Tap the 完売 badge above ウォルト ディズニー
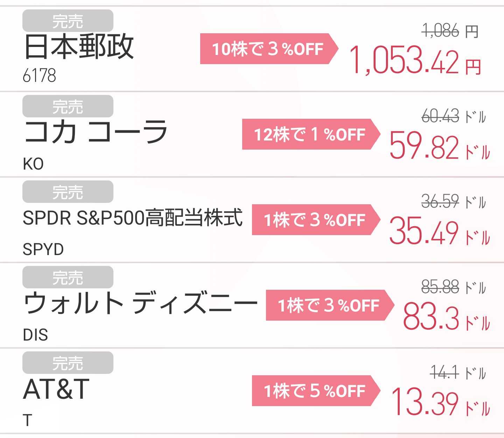The image size is (504, 438). point(68,277)
